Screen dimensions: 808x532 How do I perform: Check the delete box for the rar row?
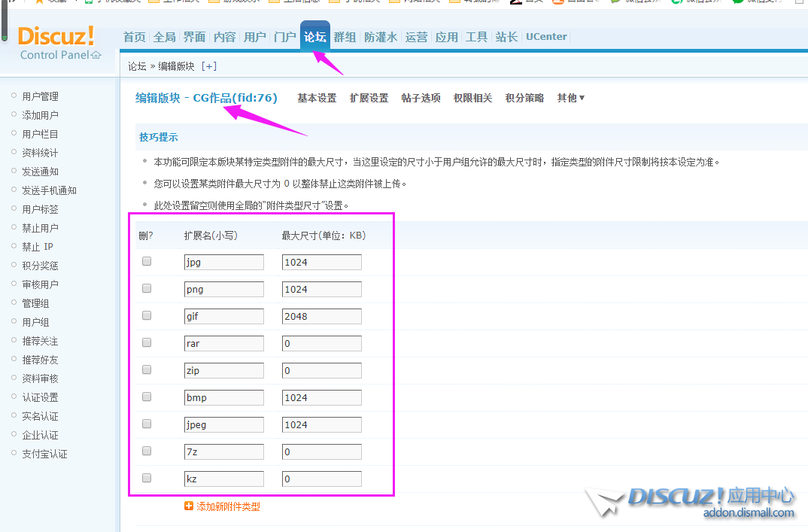[147, 342]
